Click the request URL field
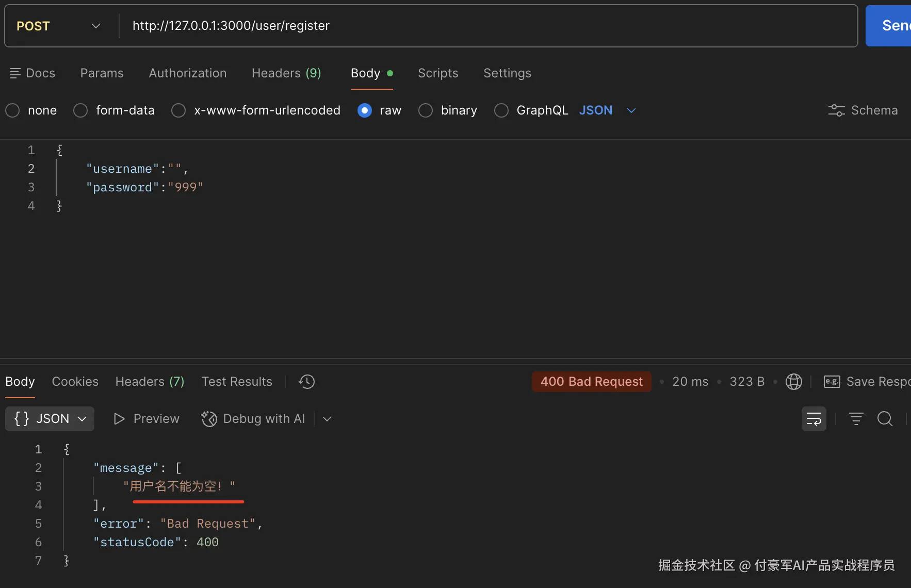This screenshot has width=911, height=588. tap(488, 26)
